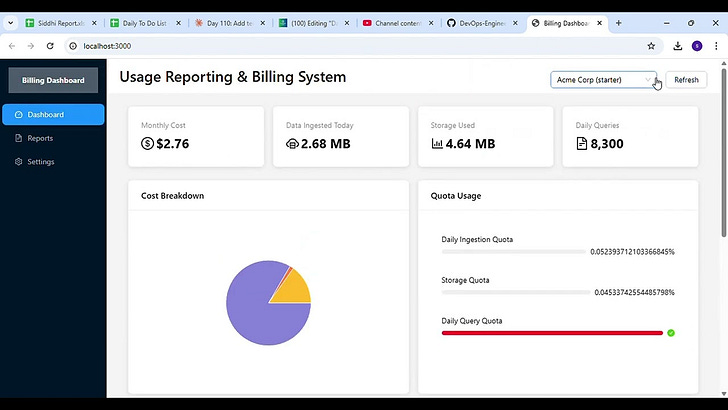
Task: Click the $2.76 monthly cost value
Action: coord(173,144)
